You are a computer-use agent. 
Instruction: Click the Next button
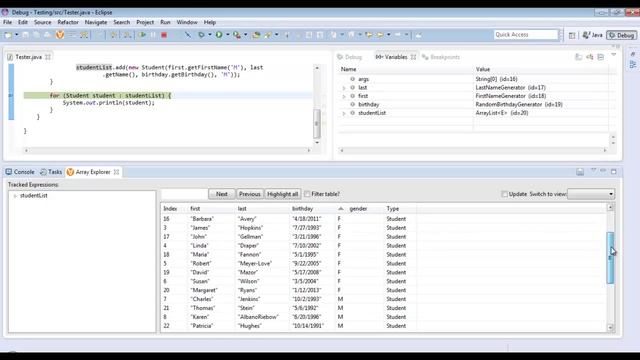[x=222, y=194]
